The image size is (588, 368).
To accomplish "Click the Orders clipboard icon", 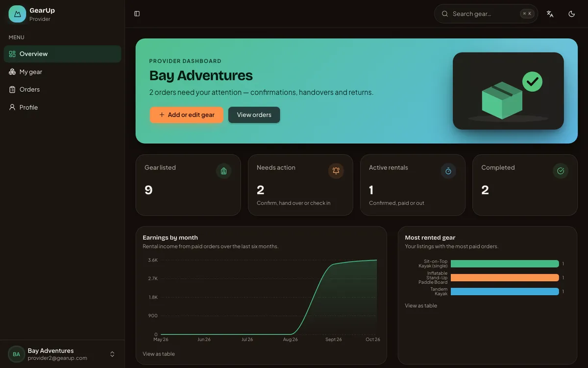I will pos(12,89).
